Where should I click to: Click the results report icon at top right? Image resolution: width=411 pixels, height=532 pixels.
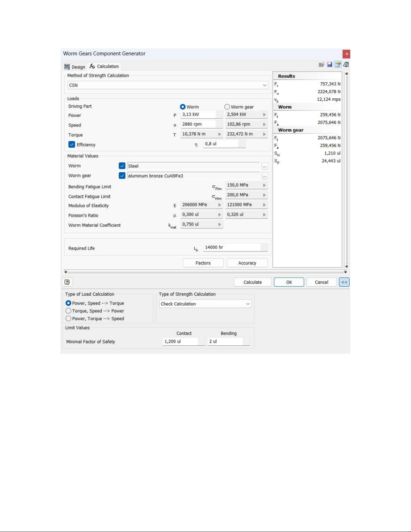pos(346,64)
